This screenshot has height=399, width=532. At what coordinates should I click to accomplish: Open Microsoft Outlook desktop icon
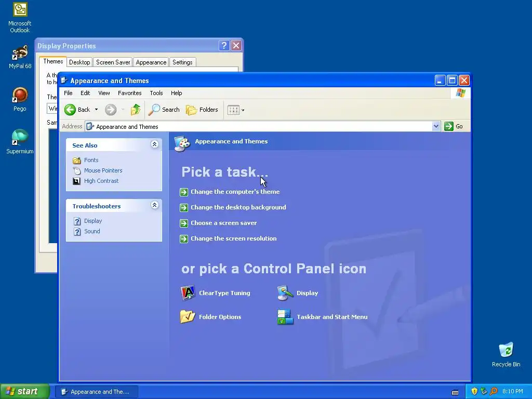[20, 17]
